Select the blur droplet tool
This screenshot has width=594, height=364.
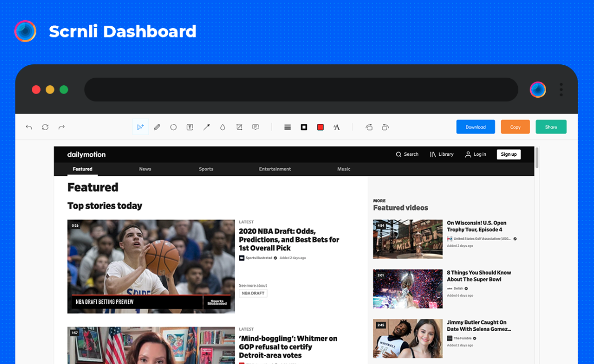(222, 127)
